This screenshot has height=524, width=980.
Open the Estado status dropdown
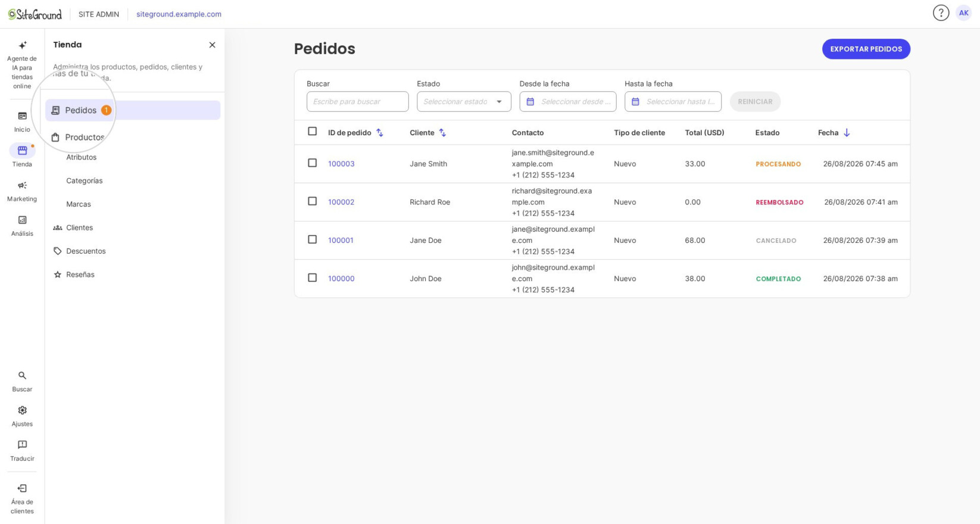pos(464,102)
